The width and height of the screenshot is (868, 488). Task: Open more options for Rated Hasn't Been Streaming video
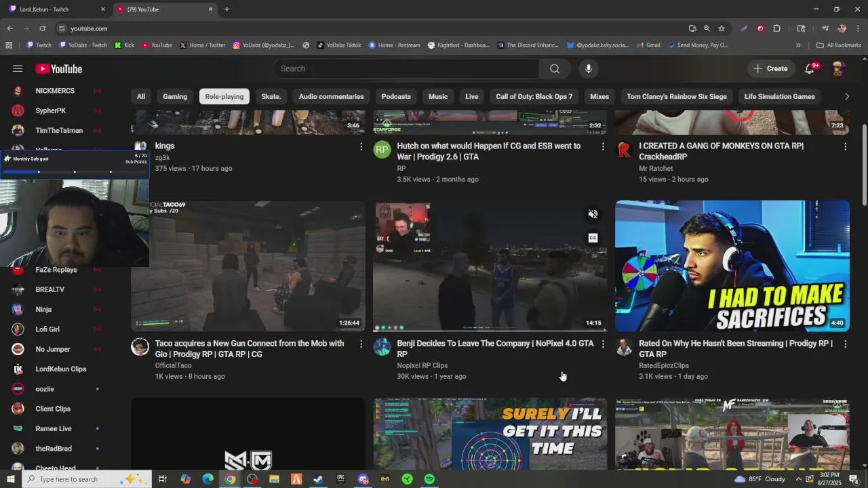click(845, 344)
